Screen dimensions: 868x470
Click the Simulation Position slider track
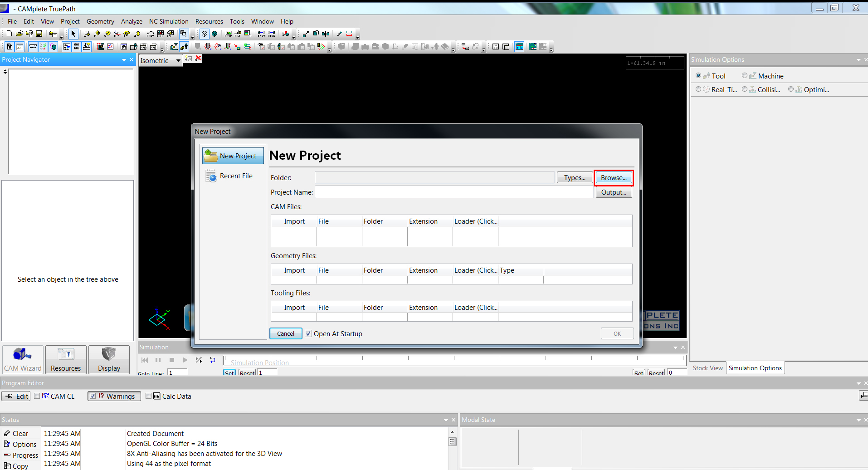454,360
